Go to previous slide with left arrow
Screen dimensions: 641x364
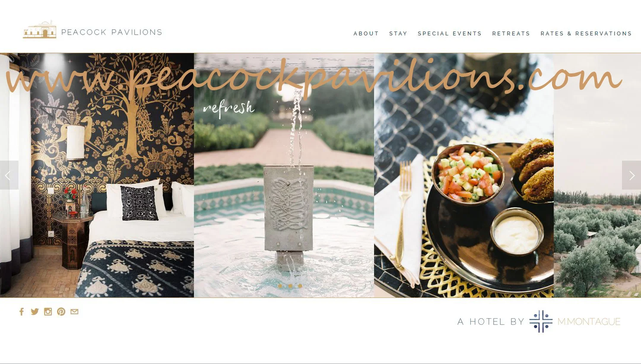[x=9, y=175]
